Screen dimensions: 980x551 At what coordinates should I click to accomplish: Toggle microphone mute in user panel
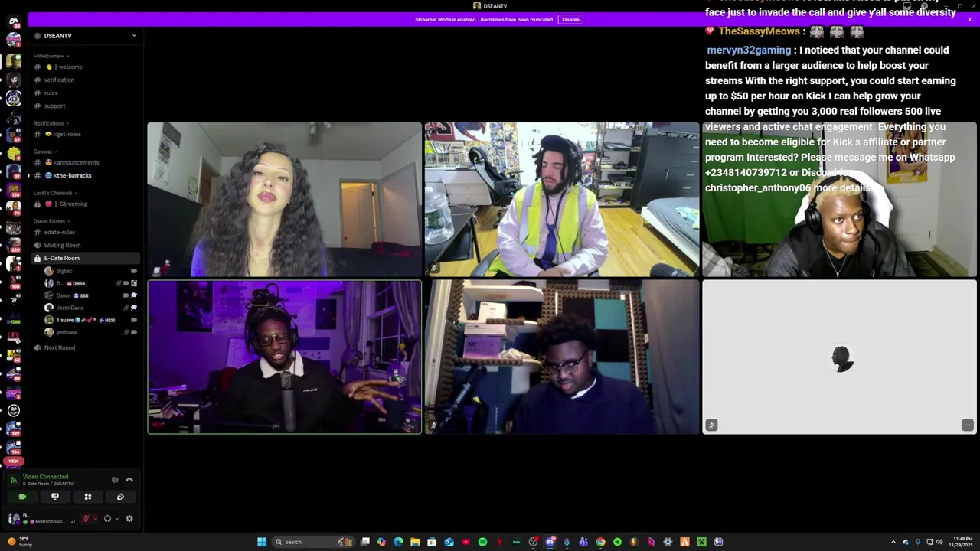86,519
